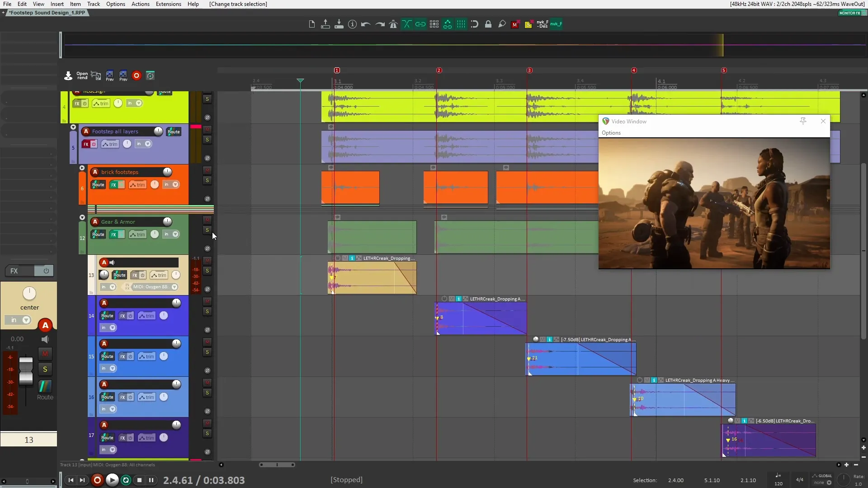Image resolution: width=868 pixels, height=488 pixels.
Task: Collapse the Footstep all layers folder
Action: (73, 127)
